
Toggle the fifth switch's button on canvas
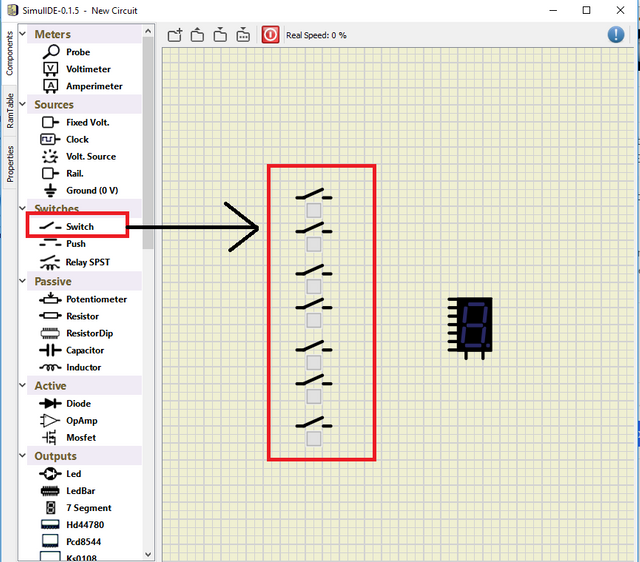coord(314,362)
